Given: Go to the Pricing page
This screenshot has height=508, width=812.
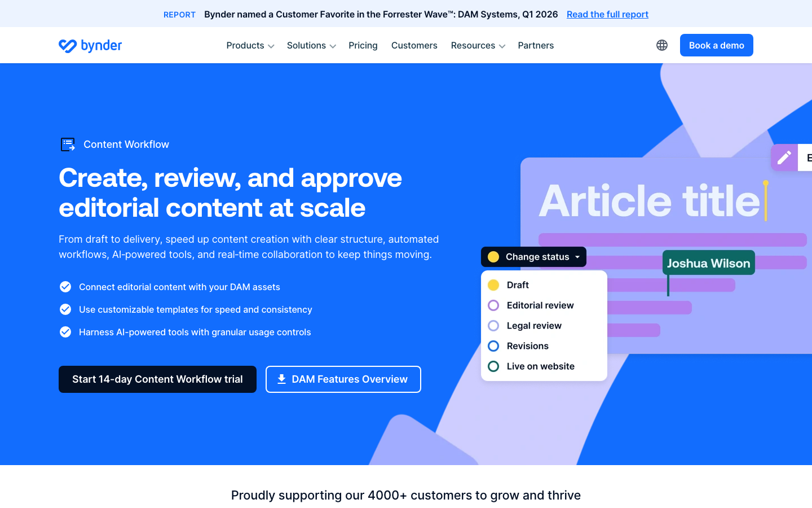Looking at the screenshot, I should [x=363, y=45].
